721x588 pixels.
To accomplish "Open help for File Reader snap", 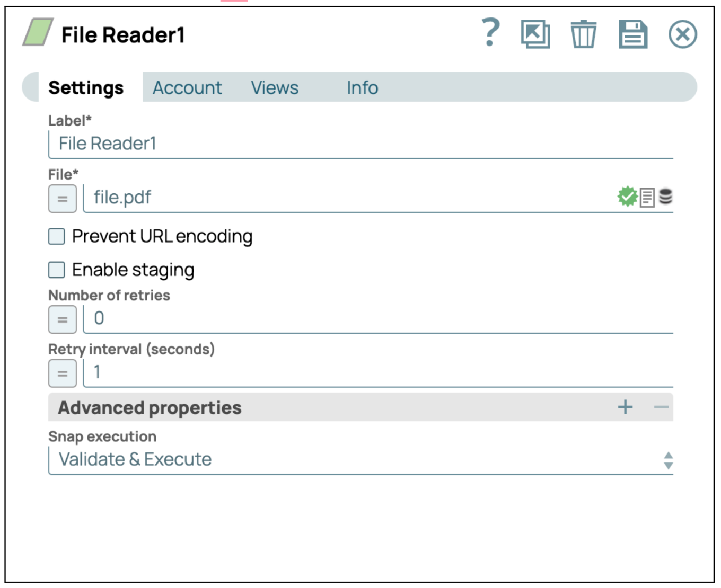I will coord(490,33).
